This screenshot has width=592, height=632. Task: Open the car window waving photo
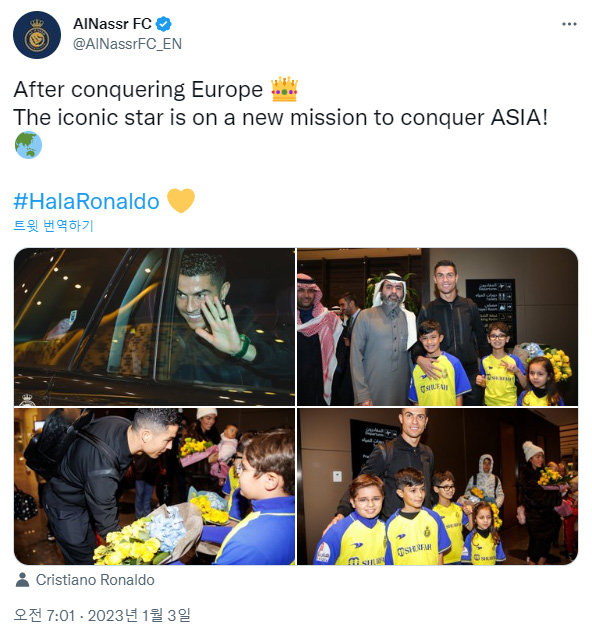coord(154,327)
